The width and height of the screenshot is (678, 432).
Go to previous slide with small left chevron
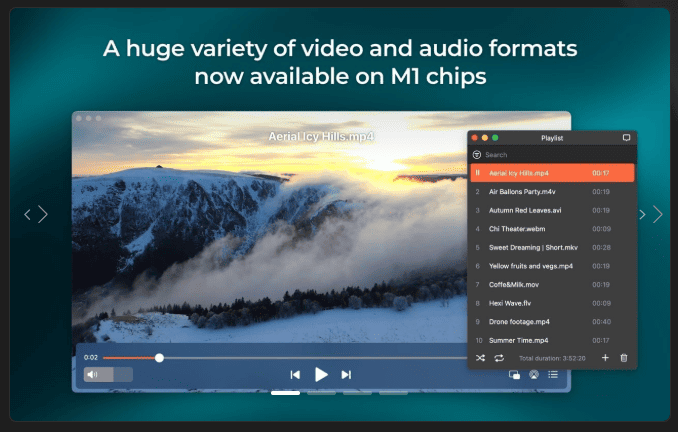pos(27,214)
